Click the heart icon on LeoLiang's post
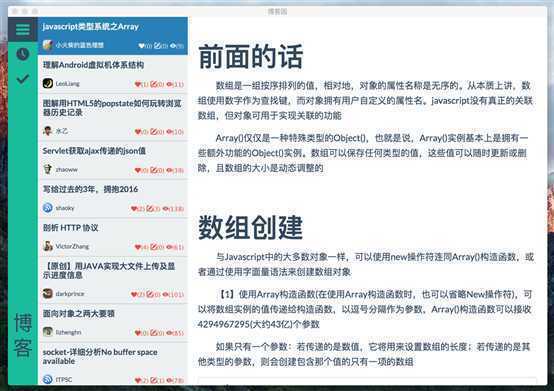554x391 pixels. [x=138, y=84]
